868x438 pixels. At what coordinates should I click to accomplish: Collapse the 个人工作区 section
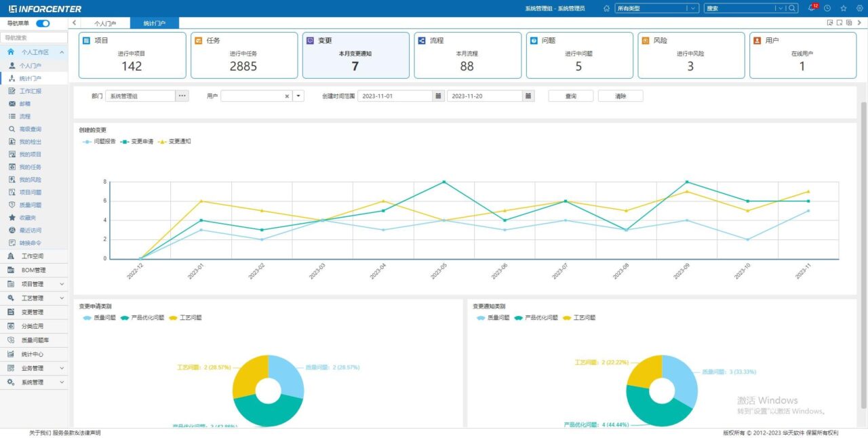[x=62, y=52]
